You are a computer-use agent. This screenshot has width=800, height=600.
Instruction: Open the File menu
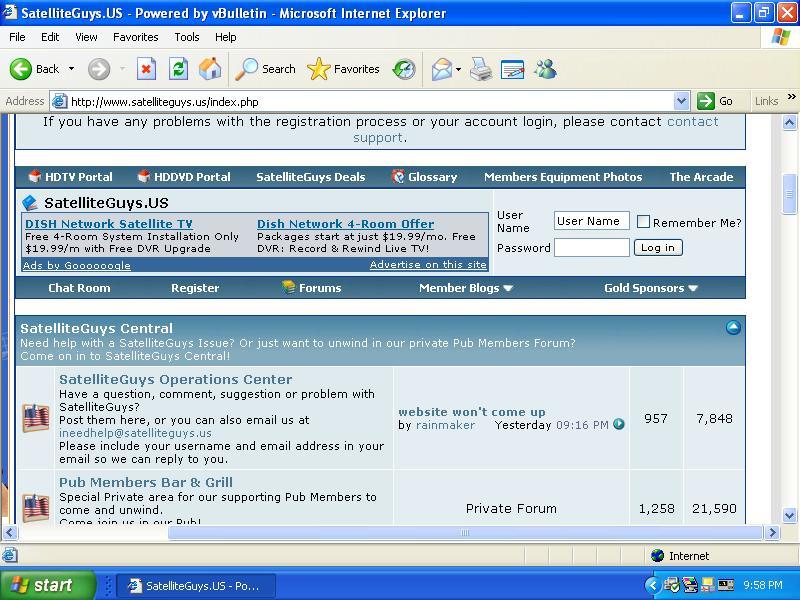tap(17, 37)
